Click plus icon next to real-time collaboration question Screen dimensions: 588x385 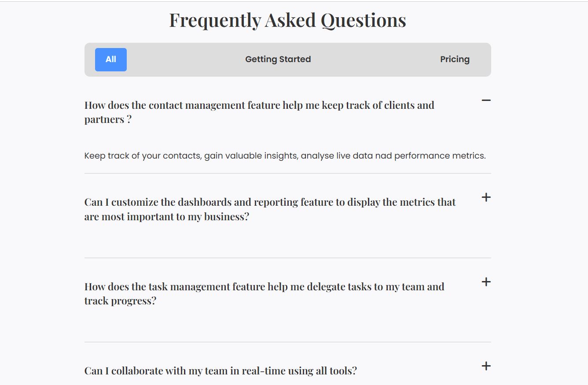point(486,366)
